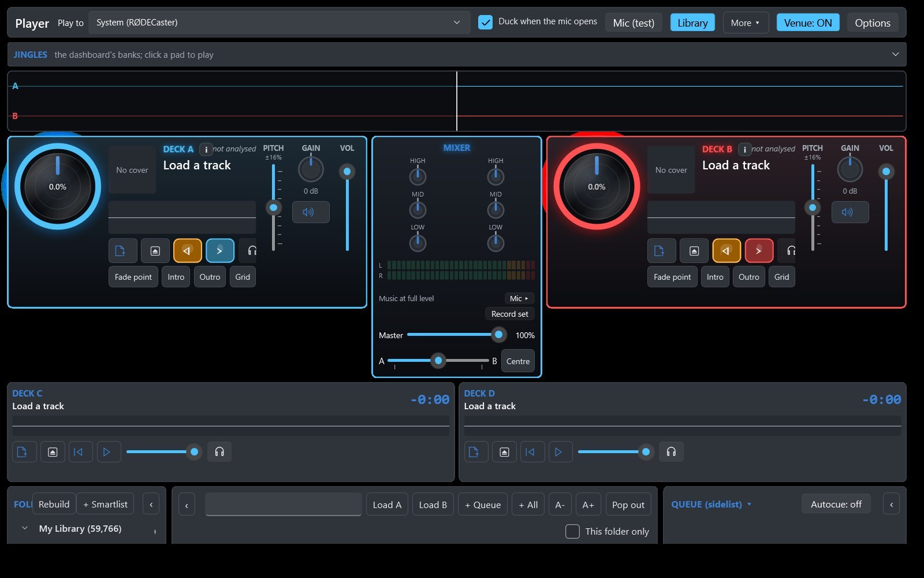
Task: Open the More menu
Action: coord(746,23)
